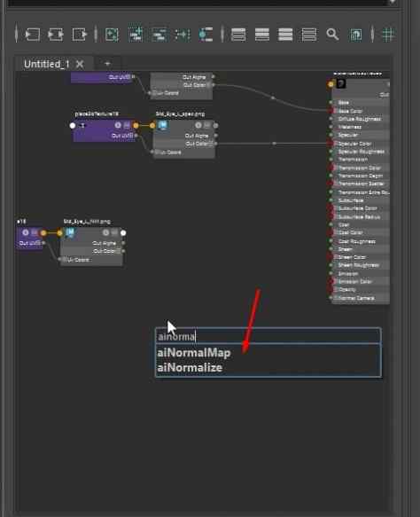Click first view-mode icon on Std_Eye_L_spec.png node
Image resolution: width=420 pixels, height=517 pixels.
point(198,125)
